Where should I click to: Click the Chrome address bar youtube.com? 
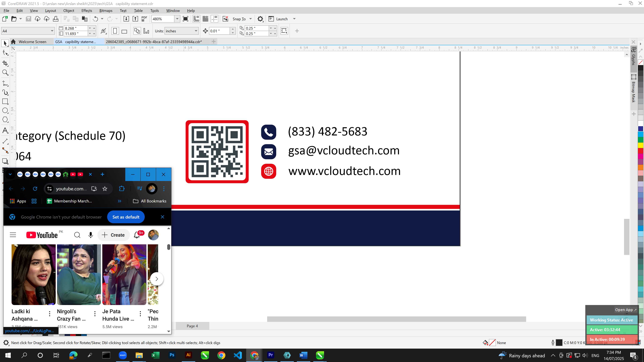(x=71, y=189)
